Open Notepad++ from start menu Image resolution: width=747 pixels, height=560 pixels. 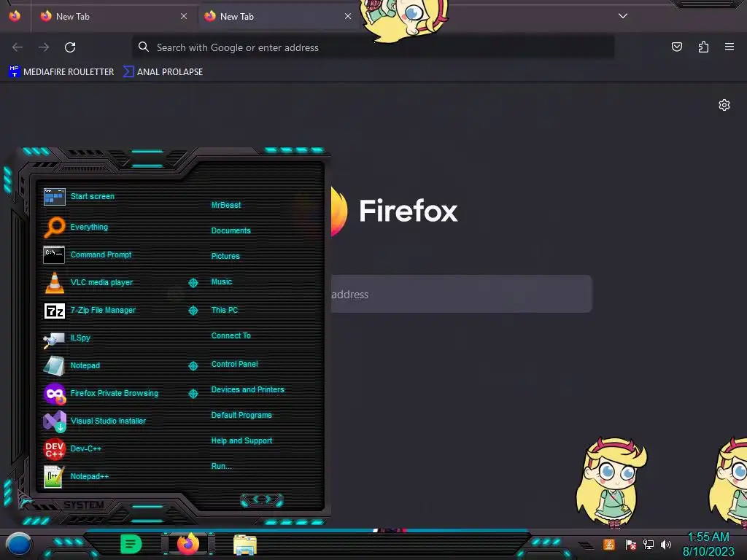[x=53, y=476]
